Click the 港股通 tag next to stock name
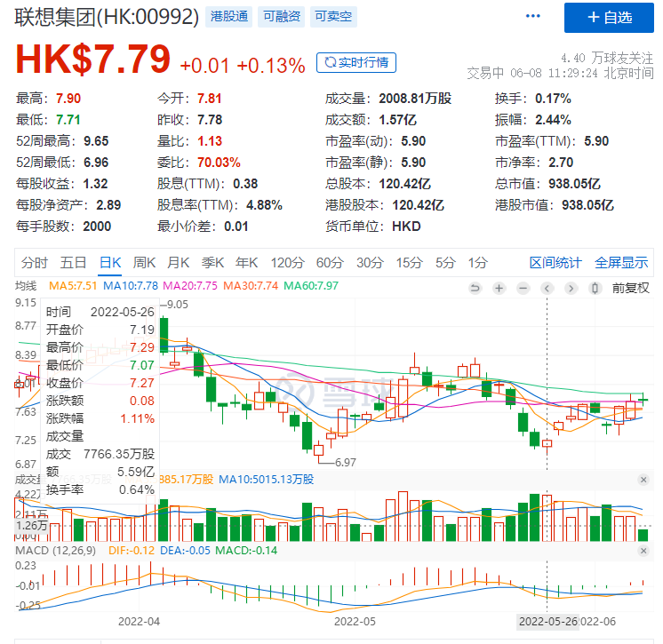Viewport: 663px width, 644px height. point(228,17)
